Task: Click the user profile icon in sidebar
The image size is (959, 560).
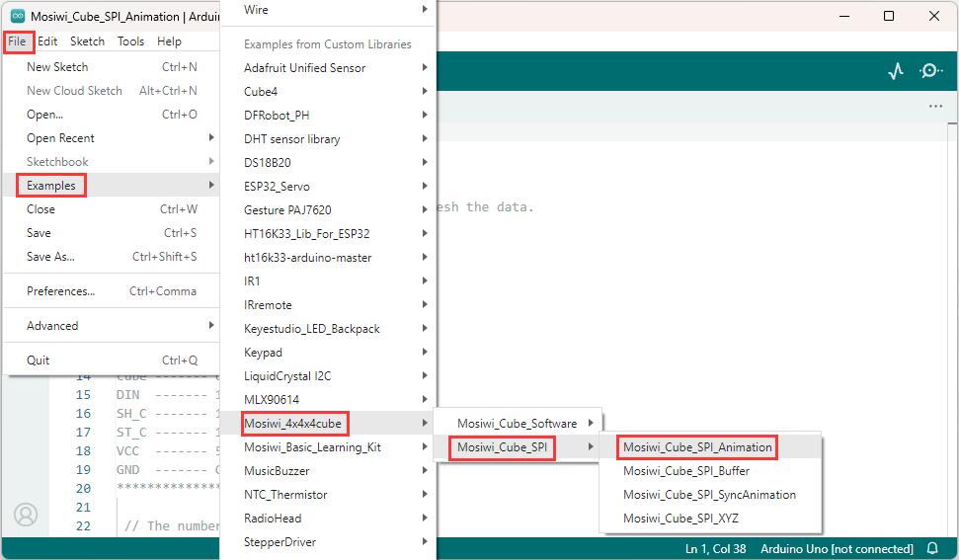Action: pyautogui.click(x=26, y=515)
